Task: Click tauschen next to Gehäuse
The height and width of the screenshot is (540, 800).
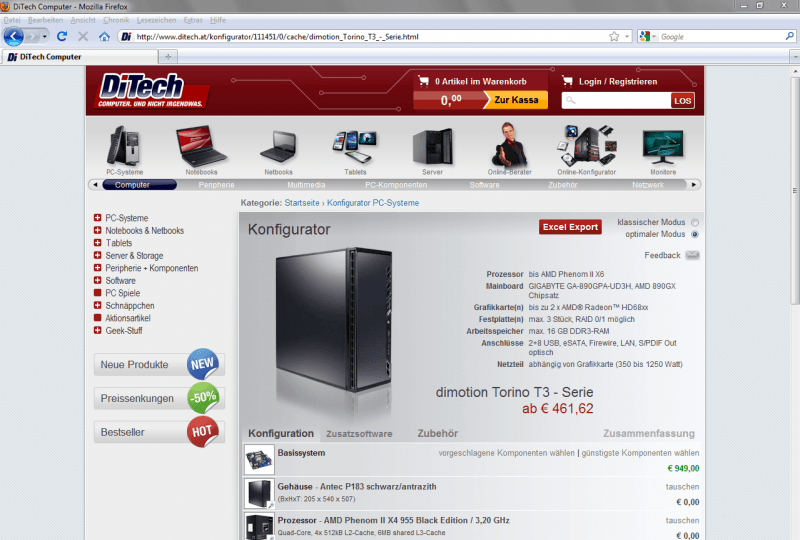Action: 682,486
